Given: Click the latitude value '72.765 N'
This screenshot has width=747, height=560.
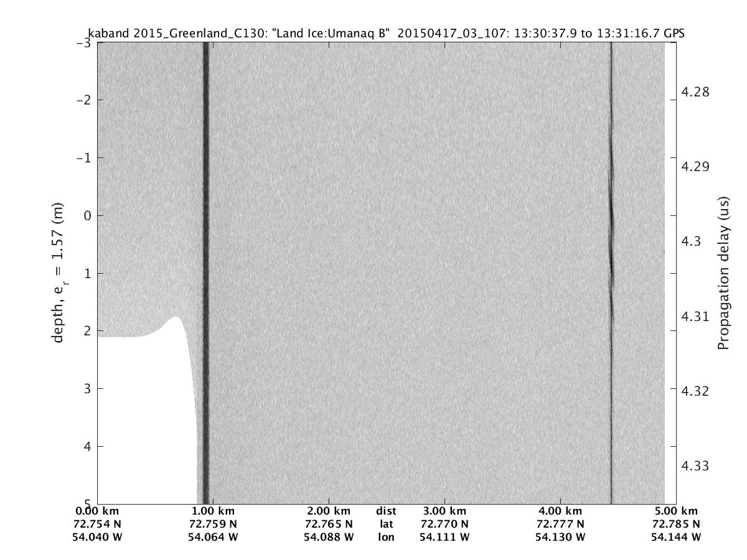Looking at the screenshot, I should pos(329,524).
